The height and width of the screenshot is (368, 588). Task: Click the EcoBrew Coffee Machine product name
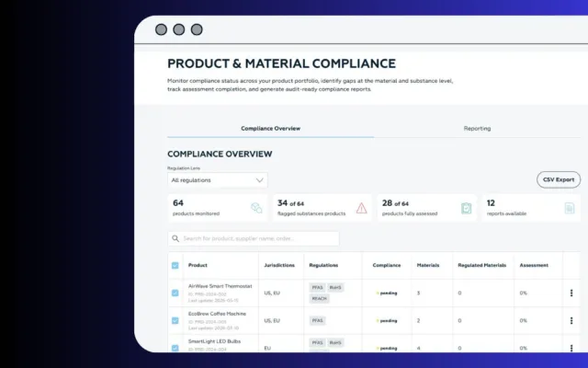click(x=217, y=314)
